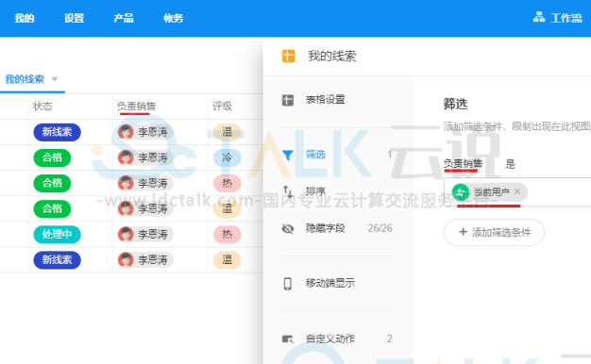Click the 温 rating in last row
The height and width of the screenshot is (364, 591).
coord(227,260)
